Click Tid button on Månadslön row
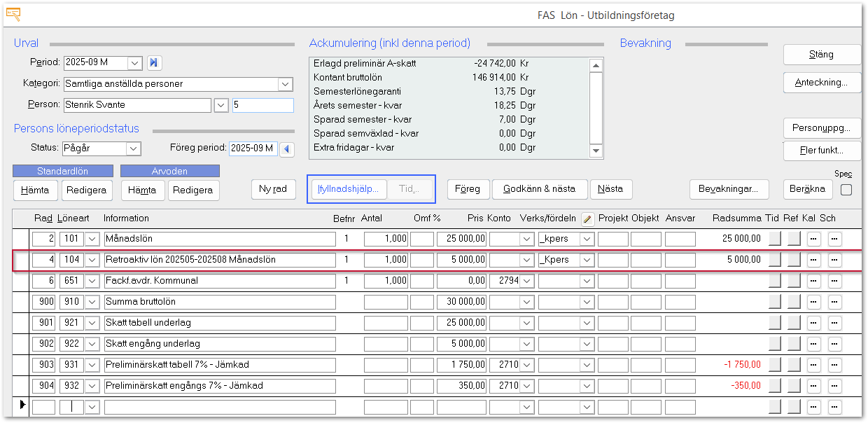Image resolution: width=868 pixels, height=423 pixels. point(776,239)
